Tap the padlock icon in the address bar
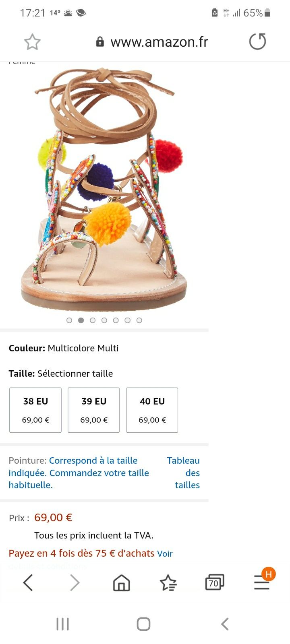This screenshot has height=644, width=290. 100,41
